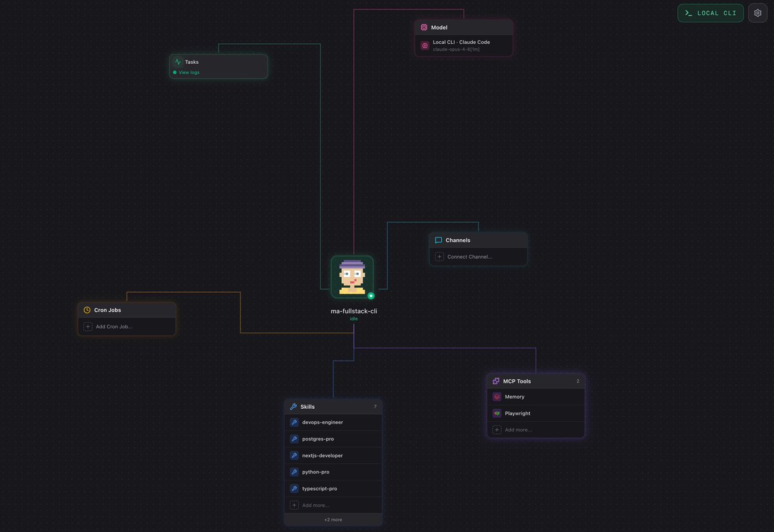Select the typescript-pro skill

[333, 488]
